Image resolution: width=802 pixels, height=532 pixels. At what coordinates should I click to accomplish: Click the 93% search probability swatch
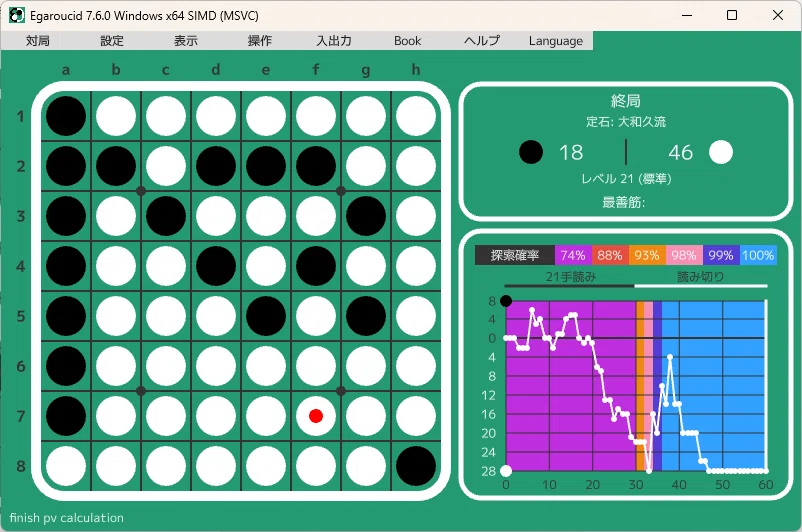point(647,255)
